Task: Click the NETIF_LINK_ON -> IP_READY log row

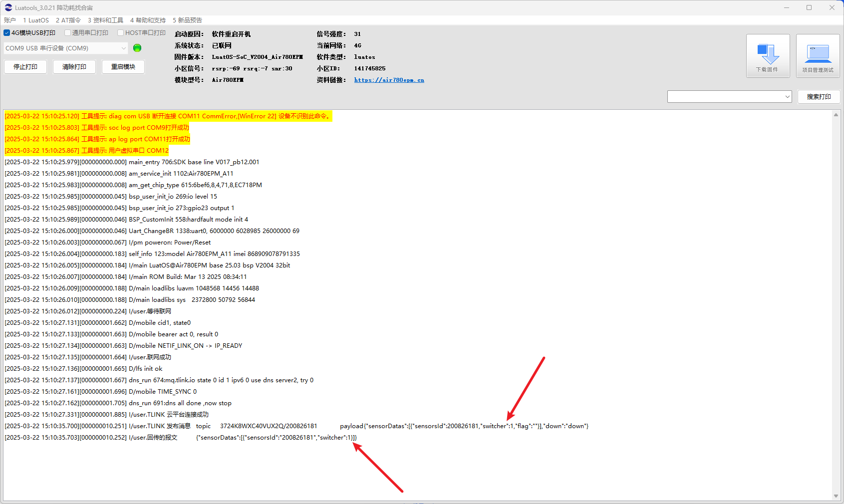Action: tap(123, 346)
